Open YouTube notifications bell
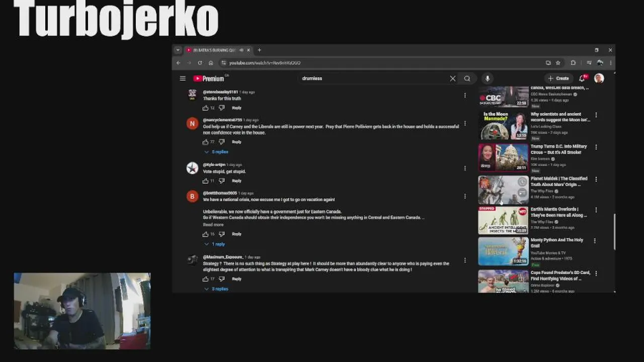The image size is (644, 362). pos(583,78)
